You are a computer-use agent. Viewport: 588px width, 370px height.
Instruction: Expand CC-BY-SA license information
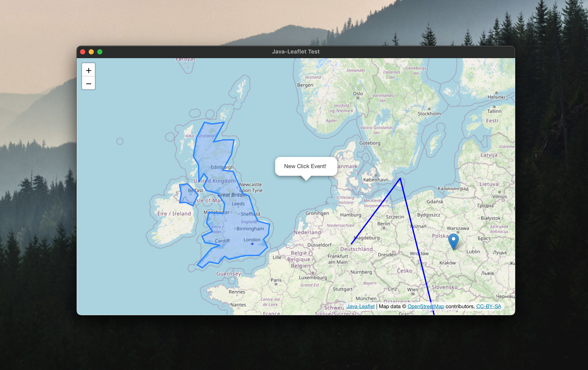489,306
